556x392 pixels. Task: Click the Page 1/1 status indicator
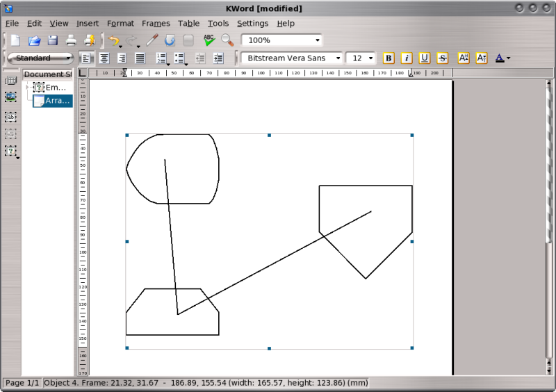(x=22, y=383)
